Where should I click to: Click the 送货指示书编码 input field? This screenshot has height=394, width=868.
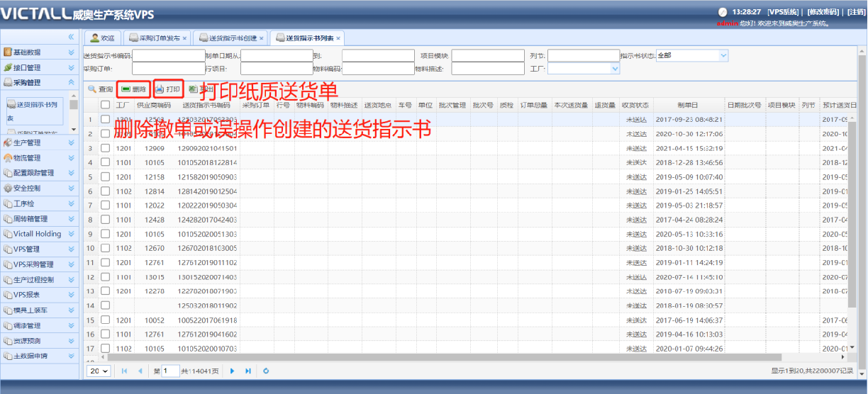(168, 55)
